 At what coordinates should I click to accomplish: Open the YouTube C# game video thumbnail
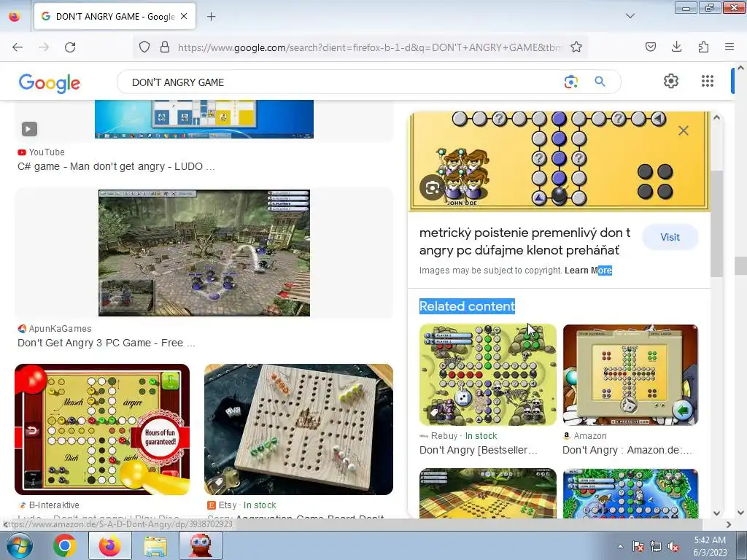click(x=204, y=119)
